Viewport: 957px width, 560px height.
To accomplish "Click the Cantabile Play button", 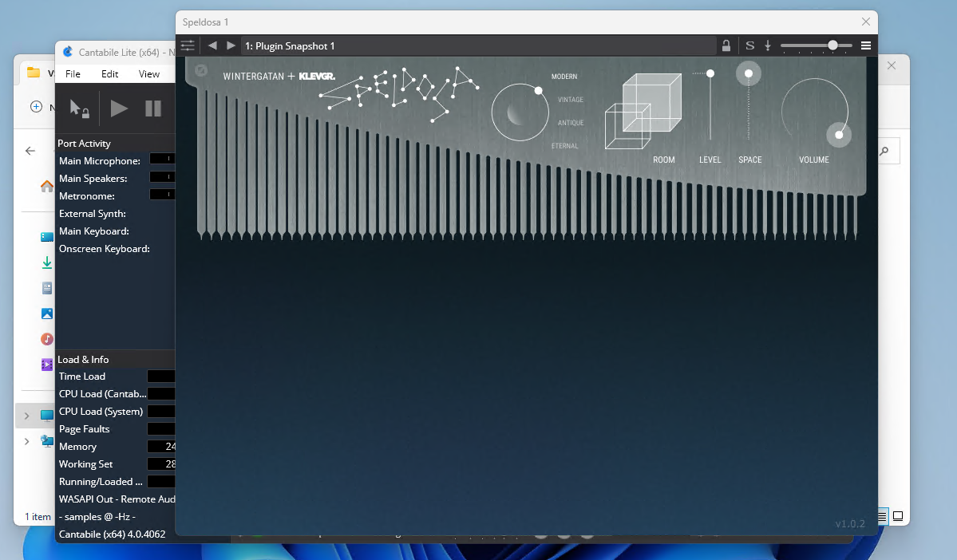I will click(x=119, y=108).
